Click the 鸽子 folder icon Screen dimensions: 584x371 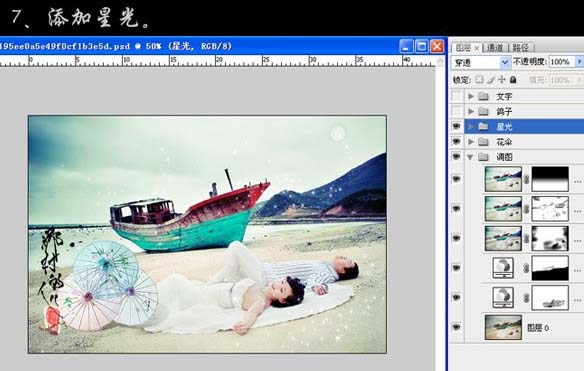(483, 111)
